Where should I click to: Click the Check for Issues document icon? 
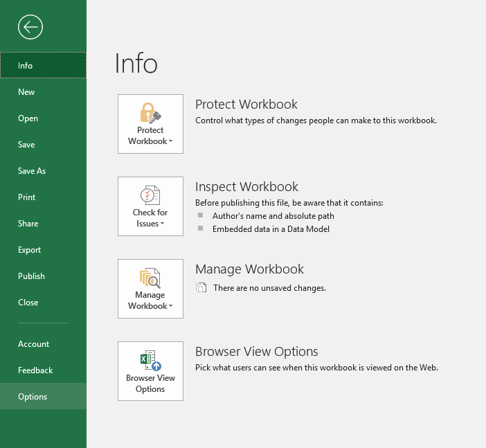(150, 195)
